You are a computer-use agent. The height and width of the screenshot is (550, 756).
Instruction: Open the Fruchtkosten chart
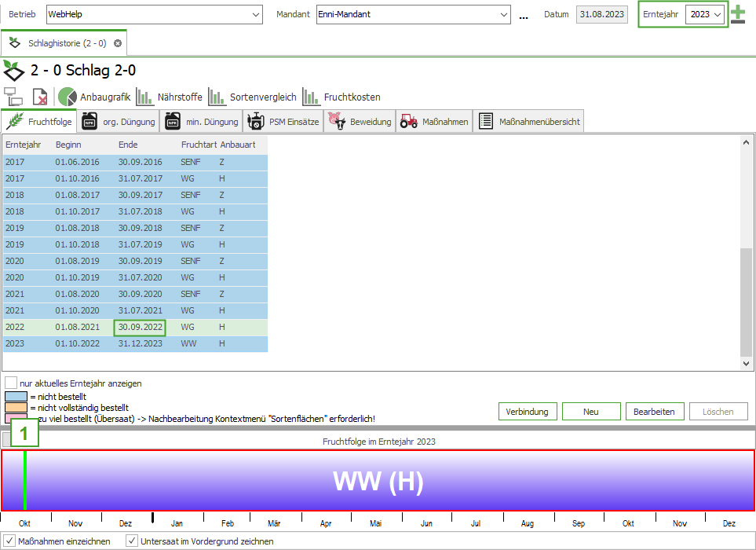pos(341,97)
